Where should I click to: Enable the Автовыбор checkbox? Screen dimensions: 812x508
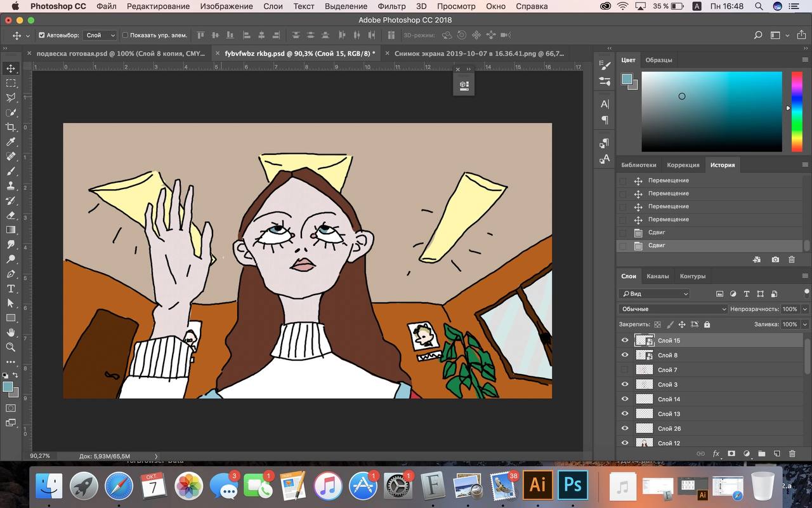click(42, 36)
